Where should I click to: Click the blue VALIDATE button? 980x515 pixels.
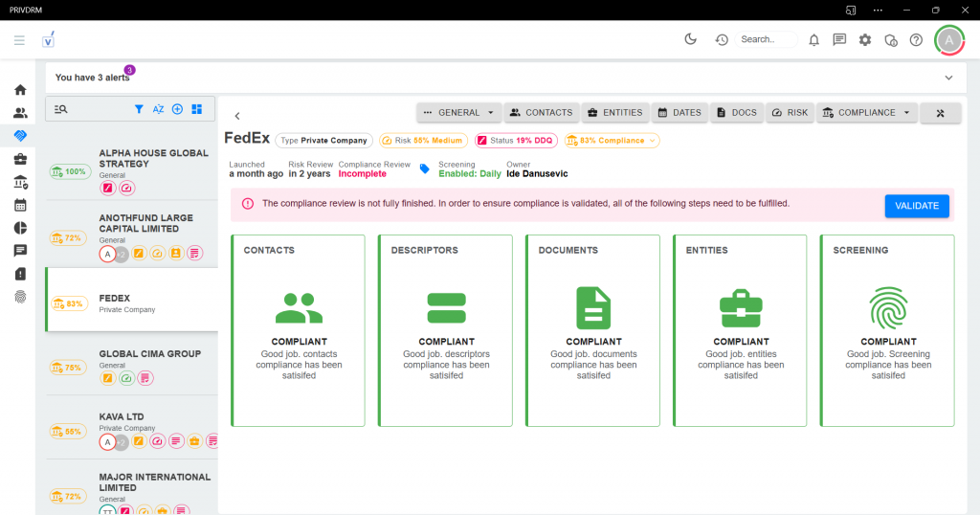coord(917,206)
